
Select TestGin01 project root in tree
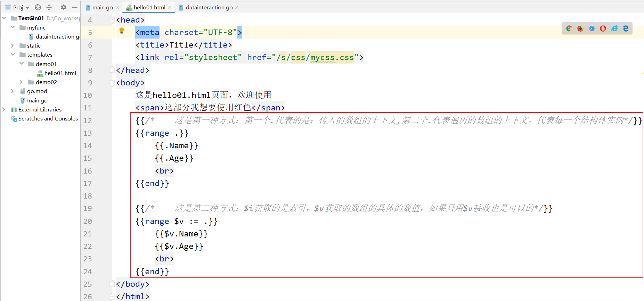31,18
